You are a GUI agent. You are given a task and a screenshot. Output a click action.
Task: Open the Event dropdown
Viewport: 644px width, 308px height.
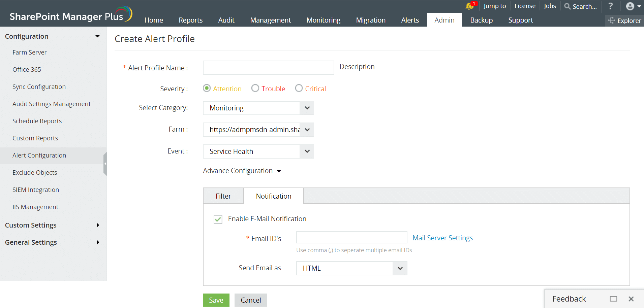coord(258,151)
